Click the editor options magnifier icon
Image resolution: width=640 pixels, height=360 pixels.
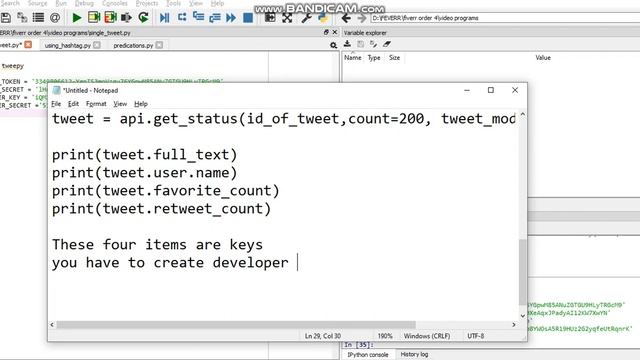click(333, 45)
